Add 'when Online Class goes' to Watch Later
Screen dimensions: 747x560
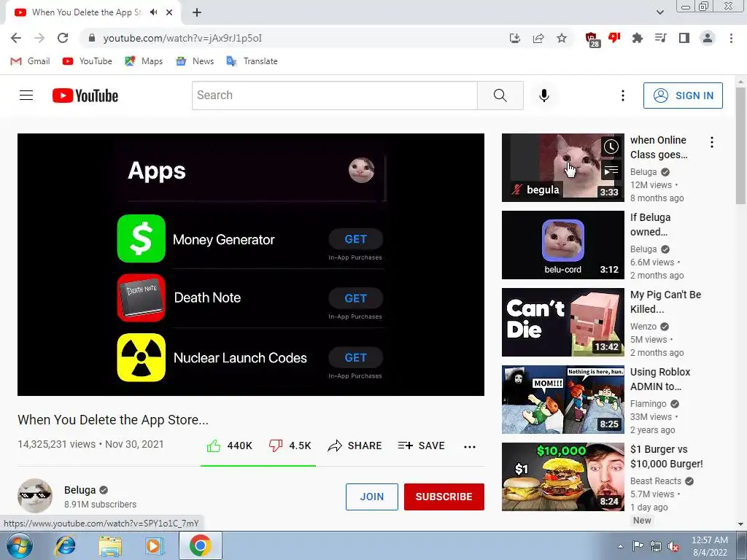[611, 147]
